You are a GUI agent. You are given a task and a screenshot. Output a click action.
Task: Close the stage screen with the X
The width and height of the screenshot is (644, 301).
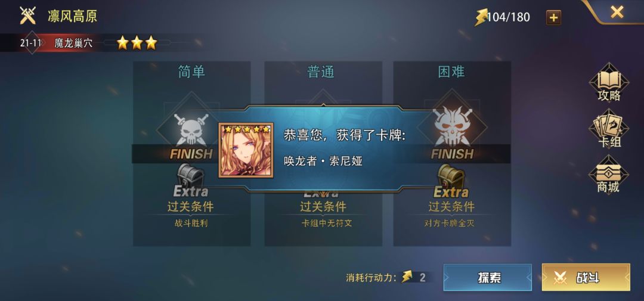tap(617, 12)
